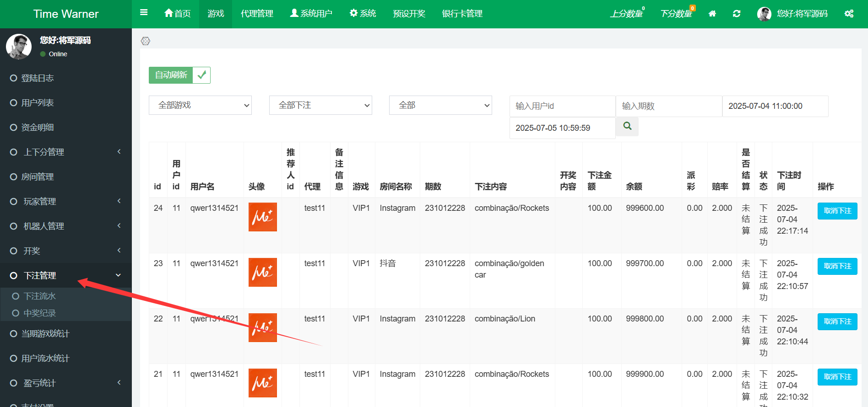Image resolution: width=868 pixels, height=407 pixels.
Task: Expand 开奖 sidebar menu
Action: click(66, 251)
